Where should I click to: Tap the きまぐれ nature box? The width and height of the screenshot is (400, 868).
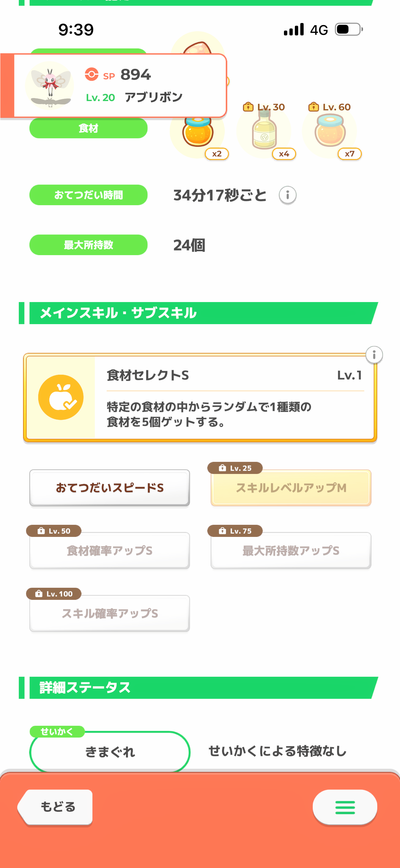[110, 751]
